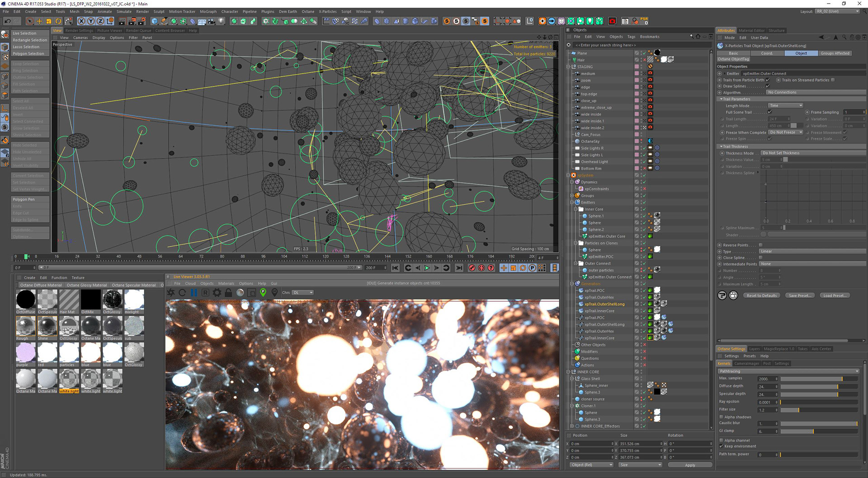Toggle Keep environment checkbox
This screenshot has height=478, width=868.
[x=722, y=446]
